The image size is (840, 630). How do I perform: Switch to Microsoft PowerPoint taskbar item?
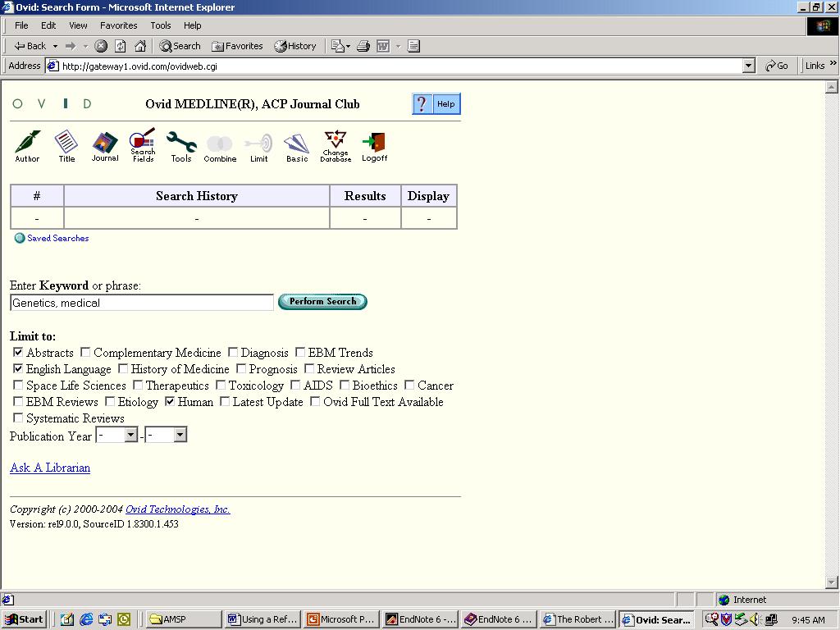[341, 619]
